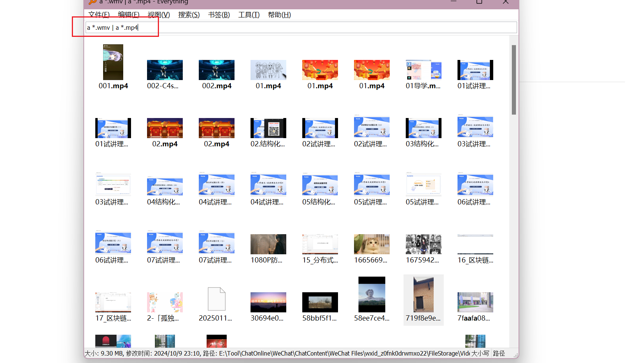Select the 2-「孤独... video file
The width and height of the screenshot is (644, 363).
(165, 307)
